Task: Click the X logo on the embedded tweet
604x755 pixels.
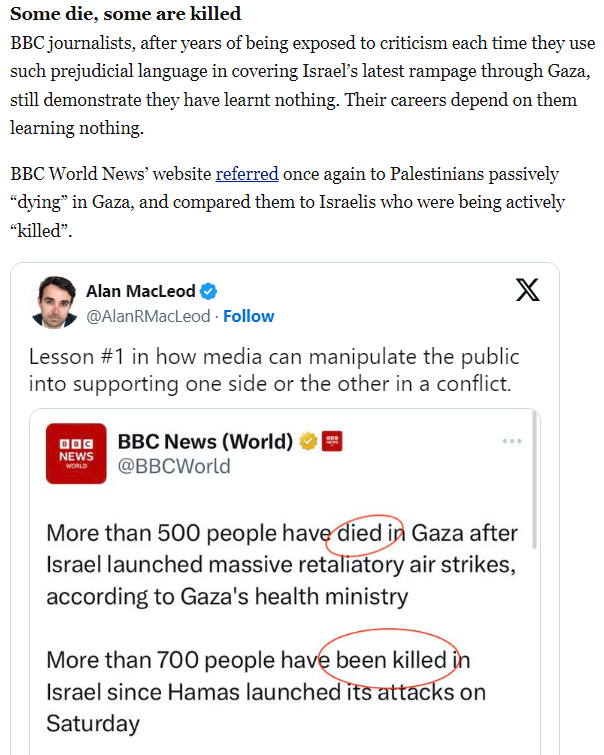Action: (527, 290)
